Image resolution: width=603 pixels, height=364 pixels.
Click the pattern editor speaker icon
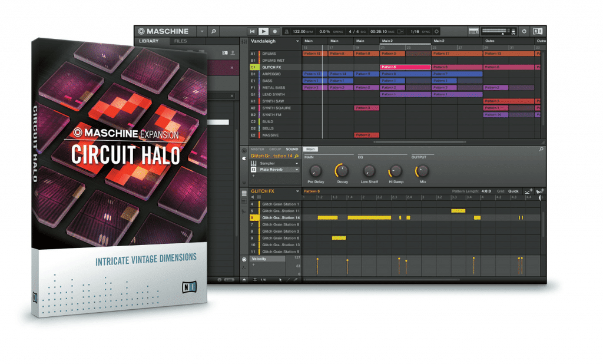[253, 197]
